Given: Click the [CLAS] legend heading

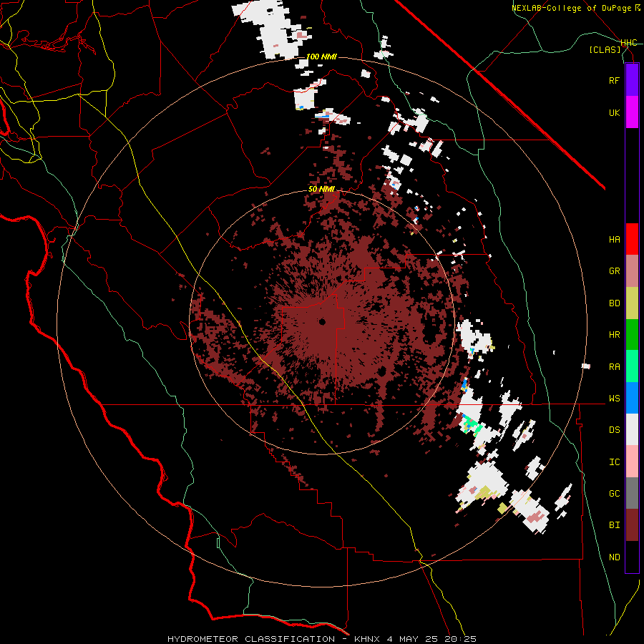Looking at the screenshot, I should 605,49.
